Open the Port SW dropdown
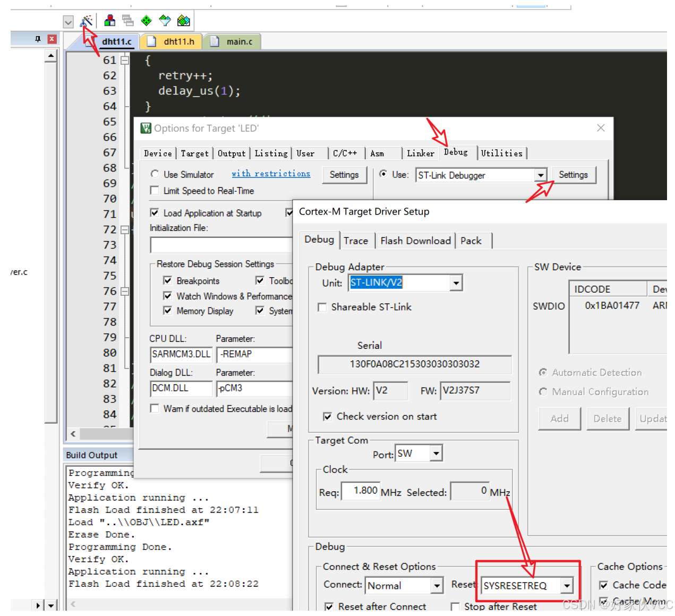675x616 pixels. pos(436,454)
